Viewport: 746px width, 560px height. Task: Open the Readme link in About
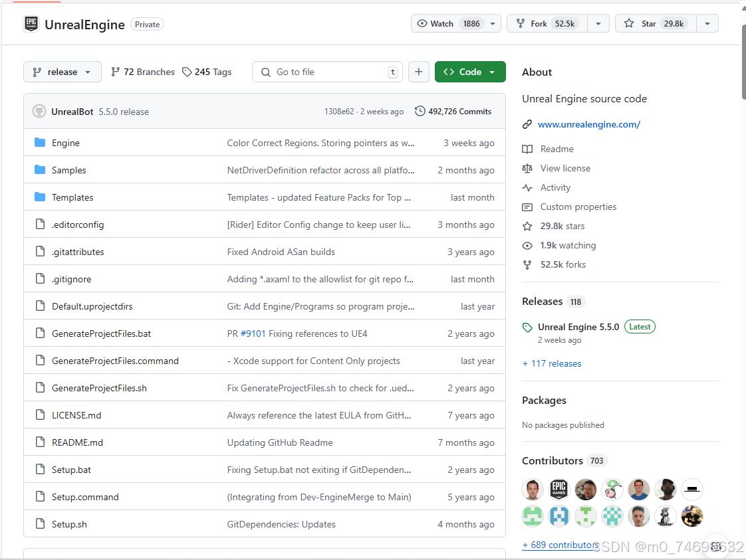(x=557, y=149)
